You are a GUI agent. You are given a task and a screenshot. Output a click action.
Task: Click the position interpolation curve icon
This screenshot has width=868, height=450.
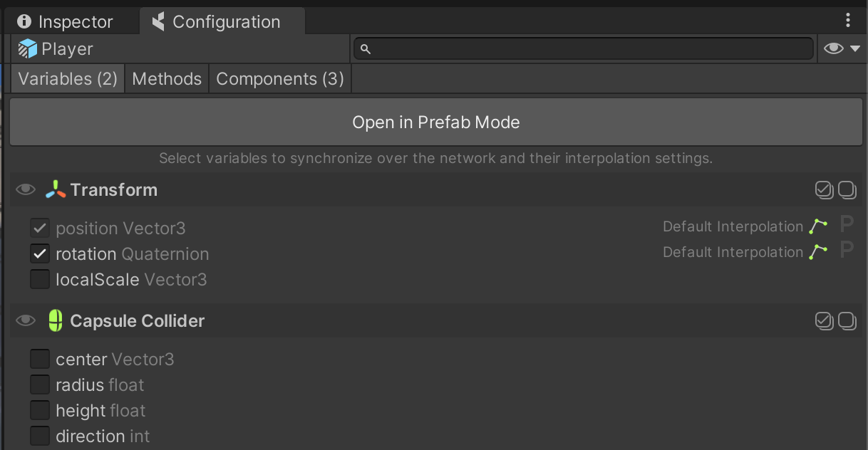point(818,226)
